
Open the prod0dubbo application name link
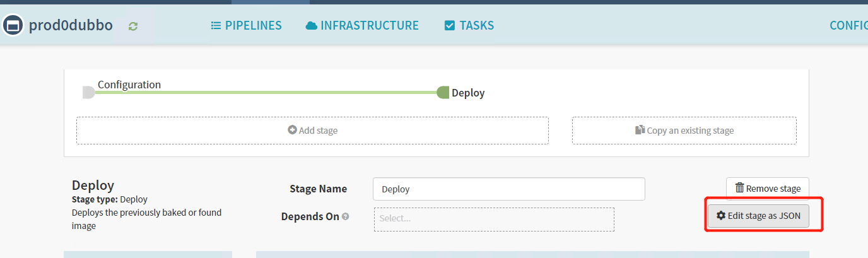tap(71, 26)
